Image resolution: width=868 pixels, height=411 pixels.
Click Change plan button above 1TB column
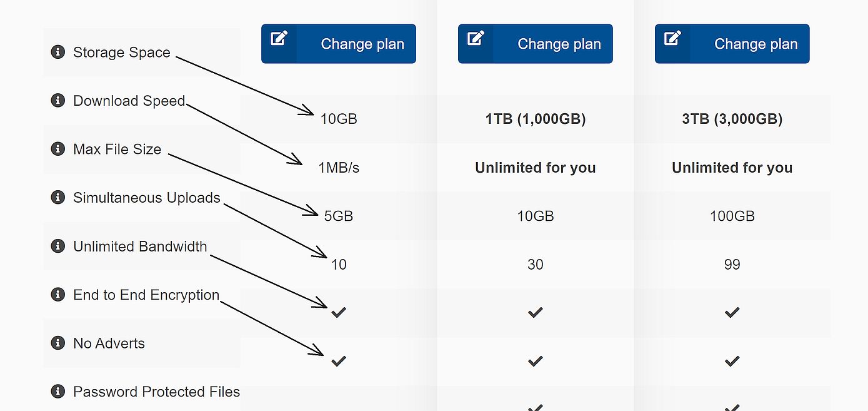pos(535,44)
